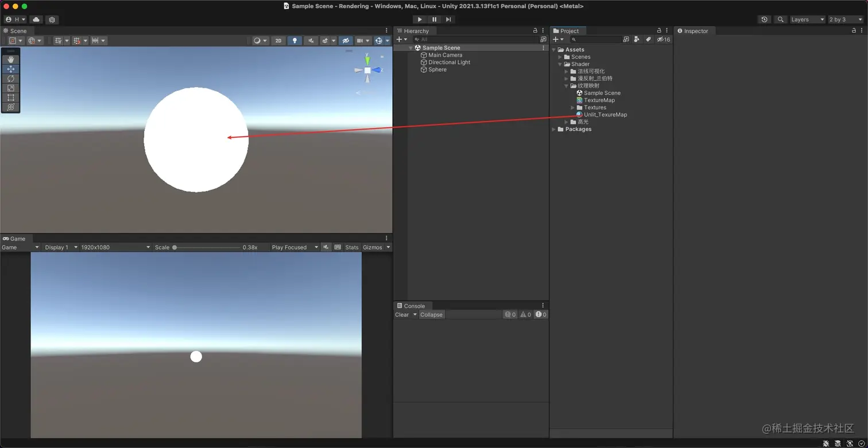The width and height of the screenshot is (868, 448).
Task: Click the Game view keyboard shortcuts icon
Action: (338, 247)
